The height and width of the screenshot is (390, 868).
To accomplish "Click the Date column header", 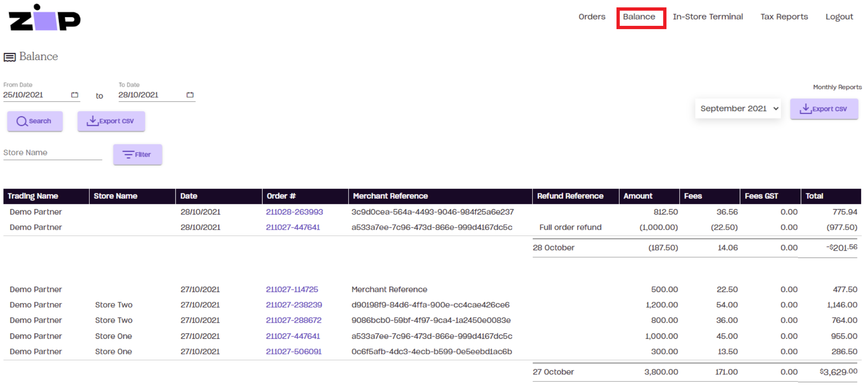I will (219, 196).
